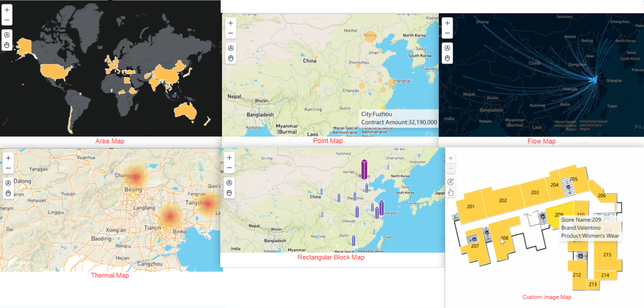644x308 pixels.
Task: Zoom out on the Area Map
Action: coord(7,20)
